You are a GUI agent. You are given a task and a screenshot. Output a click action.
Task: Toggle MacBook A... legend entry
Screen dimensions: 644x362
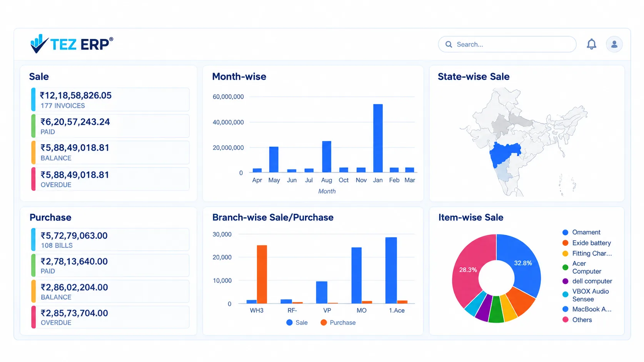[587, 309]
